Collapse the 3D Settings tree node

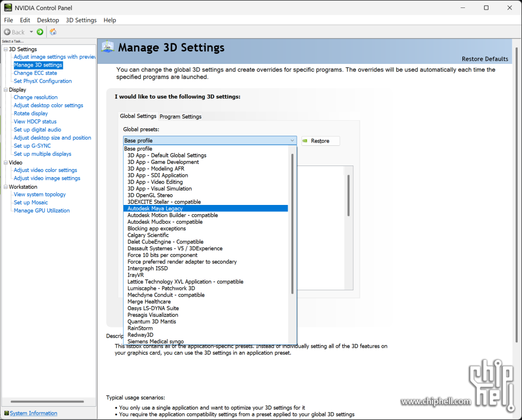pos(5,50)
